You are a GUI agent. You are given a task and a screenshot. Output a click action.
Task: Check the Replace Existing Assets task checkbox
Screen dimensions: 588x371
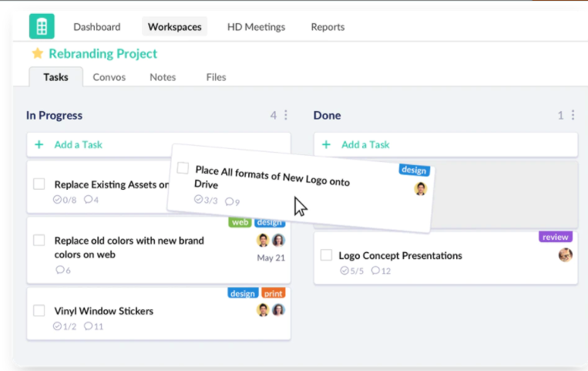point(39,184)
